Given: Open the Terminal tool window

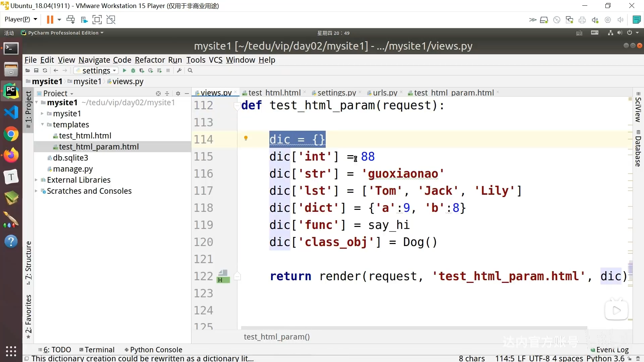Looking at the screenshot, I should click(97, 350).
